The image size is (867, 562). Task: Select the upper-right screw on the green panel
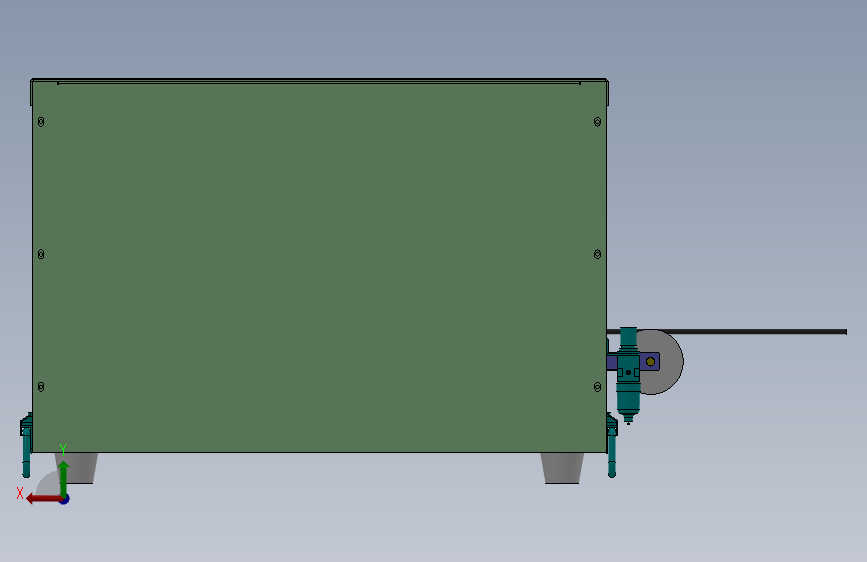[x=597, y=122]
